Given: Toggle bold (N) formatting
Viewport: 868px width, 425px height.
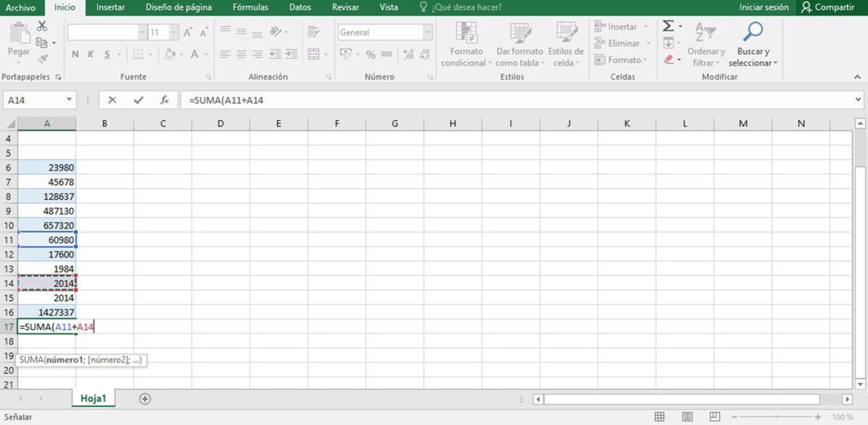Looking at the screenshot, I should click(75, 53).
